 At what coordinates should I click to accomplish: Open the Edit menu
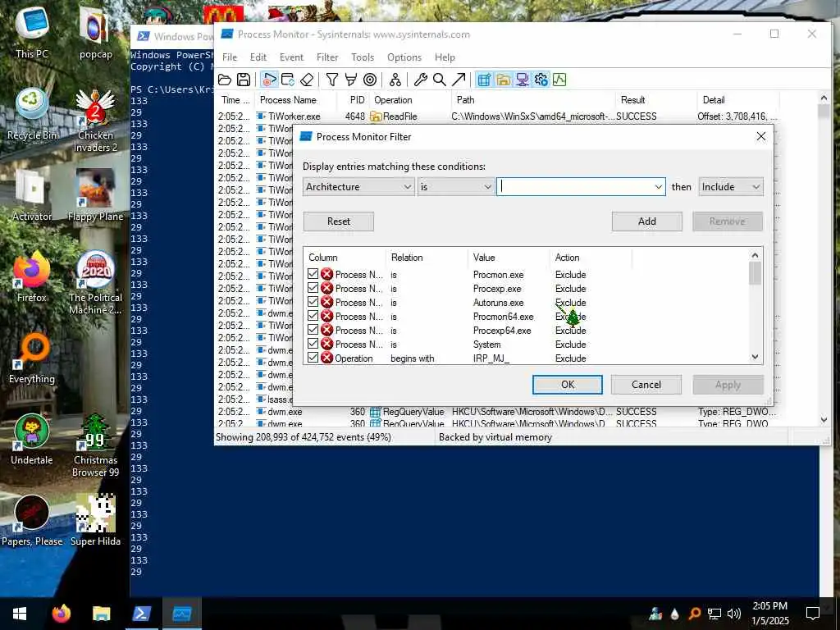point(258,57)
